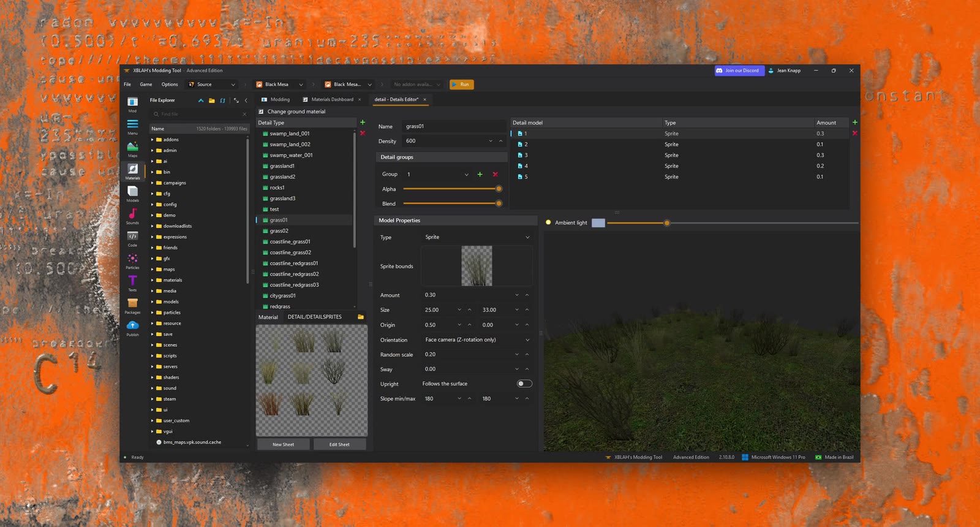Click the sprite sheet thumbnail preview
The image size is (980, 527).
pos(312,380)
